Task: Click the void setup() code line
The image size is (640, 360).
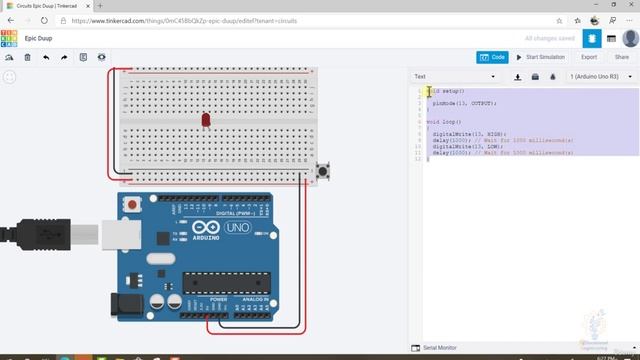Action: (445, 91)
